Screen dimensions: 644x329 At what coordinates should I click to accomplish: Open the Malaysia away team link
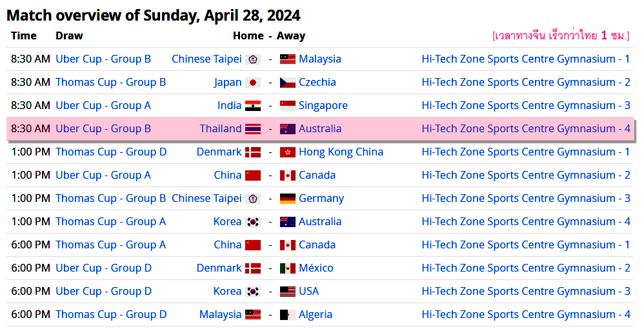pyautogui.click(x=320, y=59)
